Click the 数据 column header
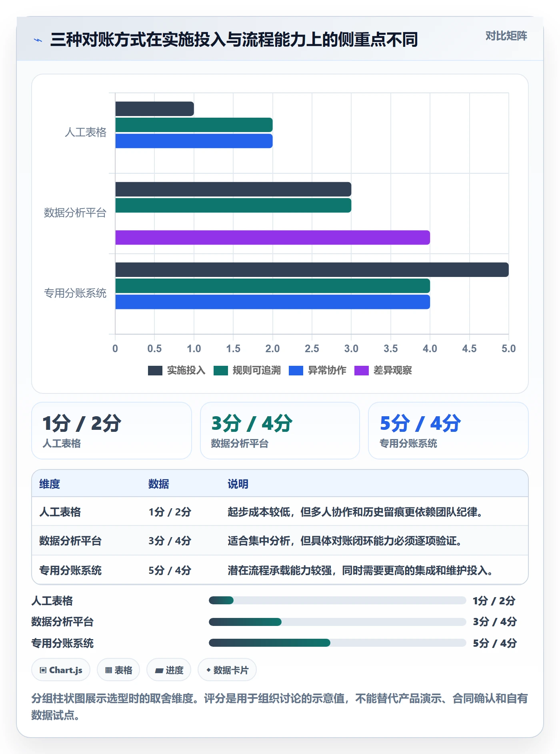The height and width of the screenshot is (754, 560). pyautogui.click(x=159, y=484)
